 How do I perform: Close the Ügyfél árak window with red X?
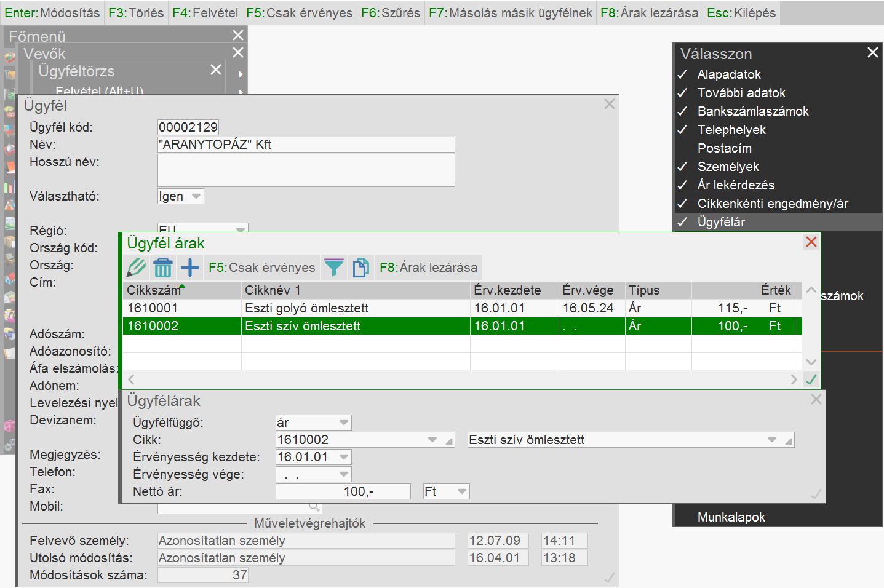pos(811,242)
